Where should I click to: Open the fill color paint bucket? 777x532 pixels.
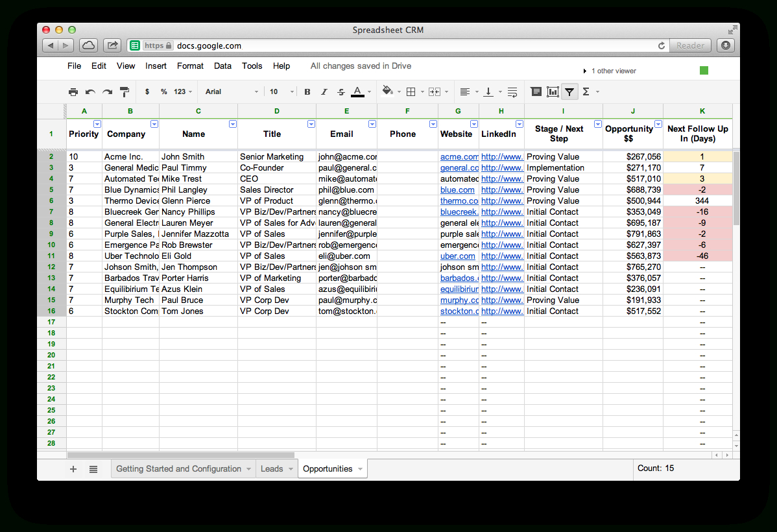pyautogui.click(x=388, y=91)
